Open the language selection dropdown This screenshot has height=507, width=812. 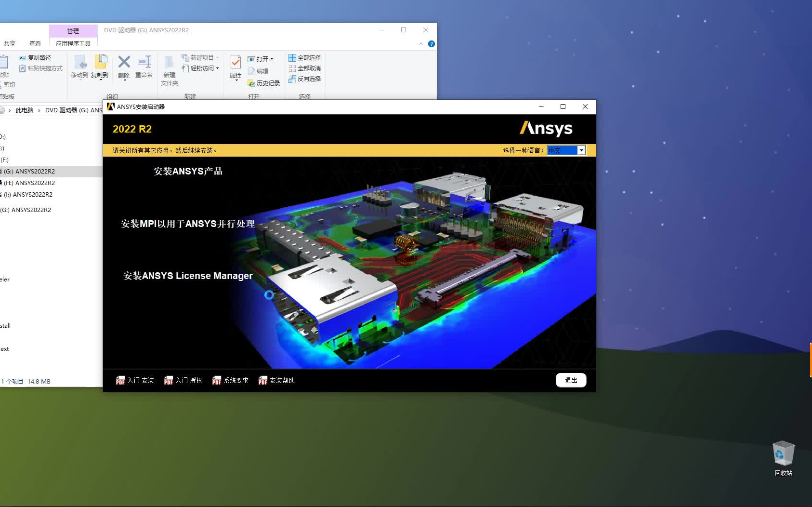coord(581,150)
